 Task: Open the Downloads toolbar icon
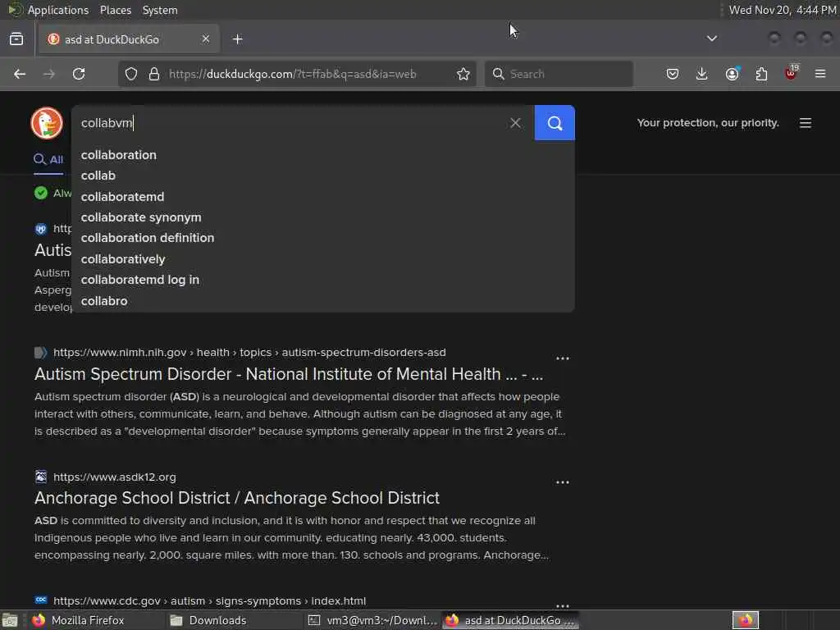tap(702, 74)
